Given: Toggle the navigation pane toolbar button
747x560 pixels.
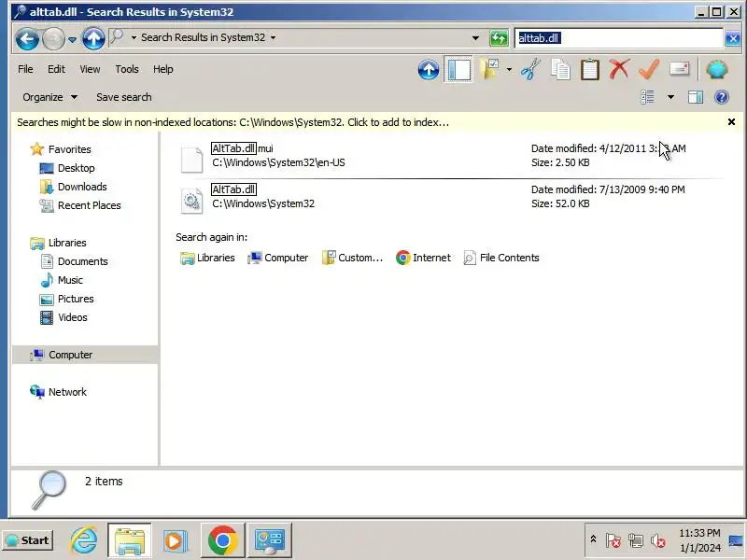Looking at the screenshot, I should tap(458, 69).
